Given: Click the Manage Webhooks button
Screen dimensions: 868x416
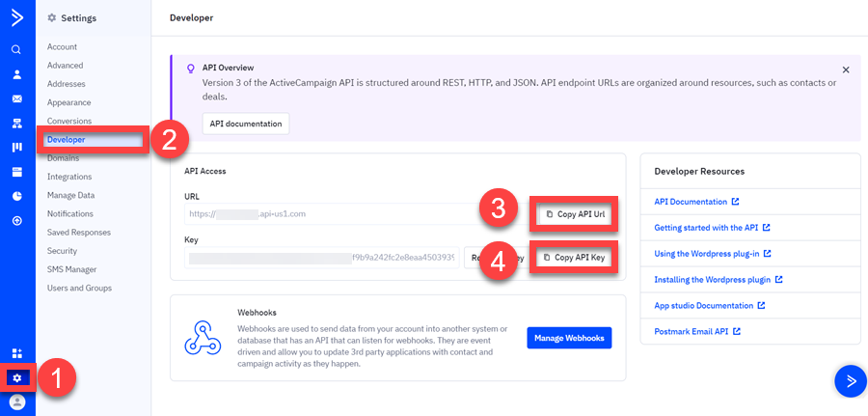Looking at the screenshot, I should [x=569, y=338].
